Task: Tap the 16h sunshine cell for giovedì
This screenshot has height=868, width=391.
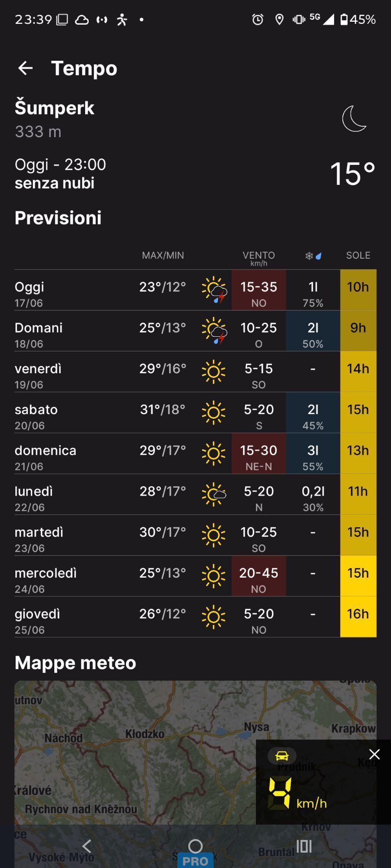Action: point(358,617)
